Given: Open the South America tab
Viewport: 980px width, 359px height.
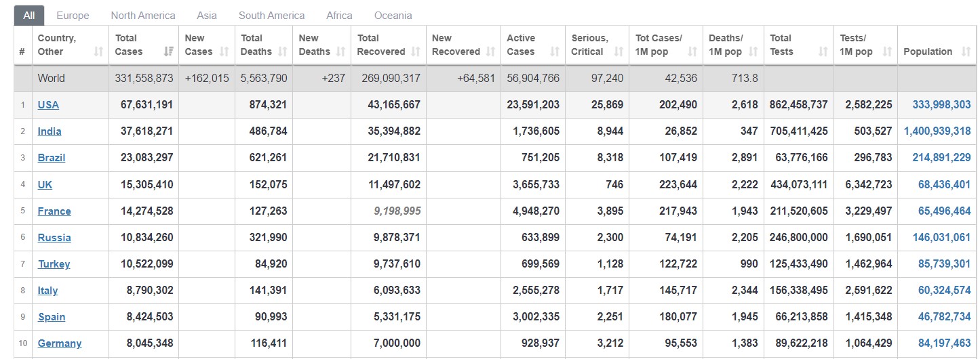Looking at the screenshot, I should 271,15.
